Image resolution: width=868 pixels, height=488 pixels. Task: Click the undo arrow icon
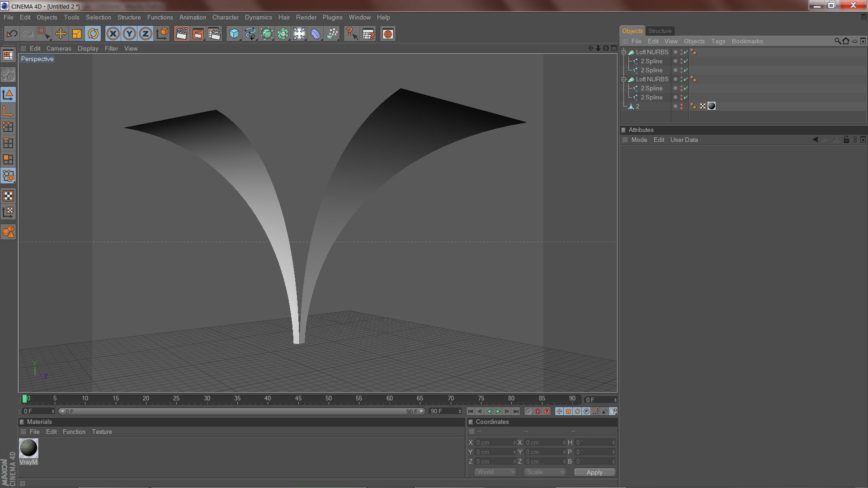pyautogui.click(x=12, y=34)
